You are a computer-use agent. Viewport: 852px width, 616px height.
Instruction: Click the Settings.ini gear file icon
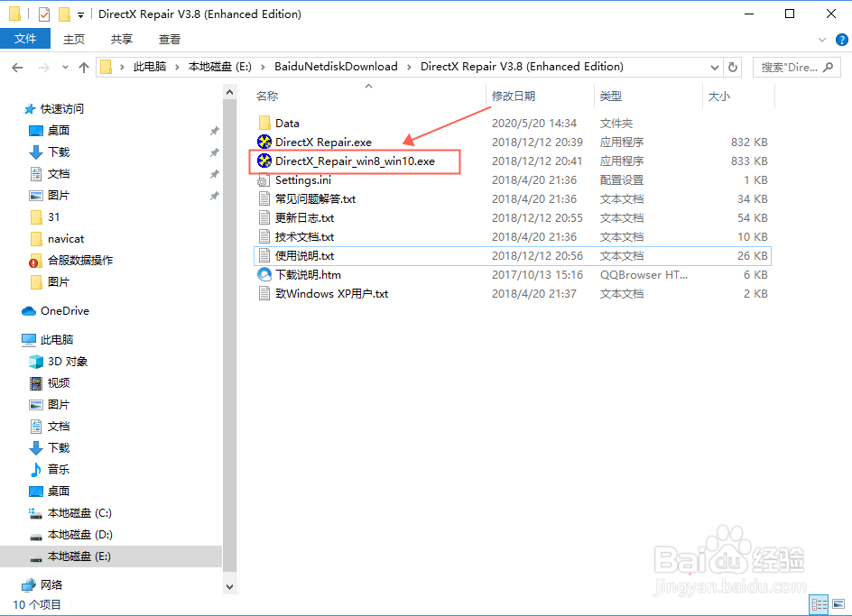pyautogui.click(x=264, y=180)
